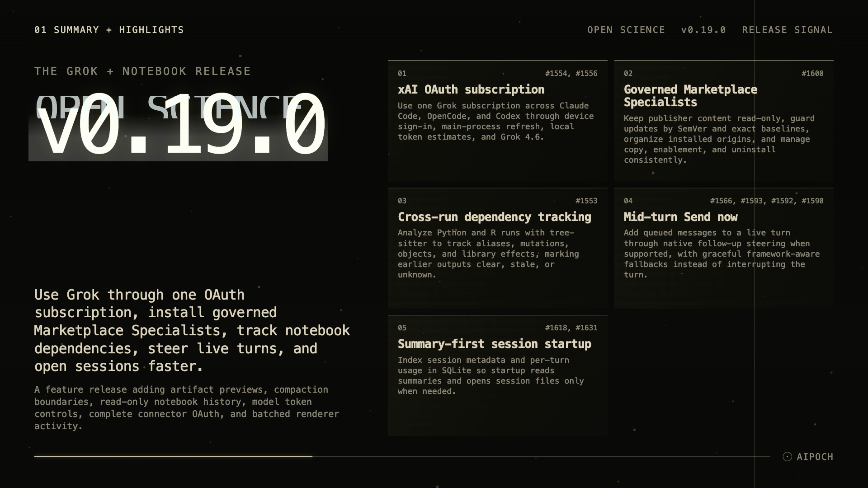Click the '#1554, #1556' reference
868x488 pixels.
point(571,73)
